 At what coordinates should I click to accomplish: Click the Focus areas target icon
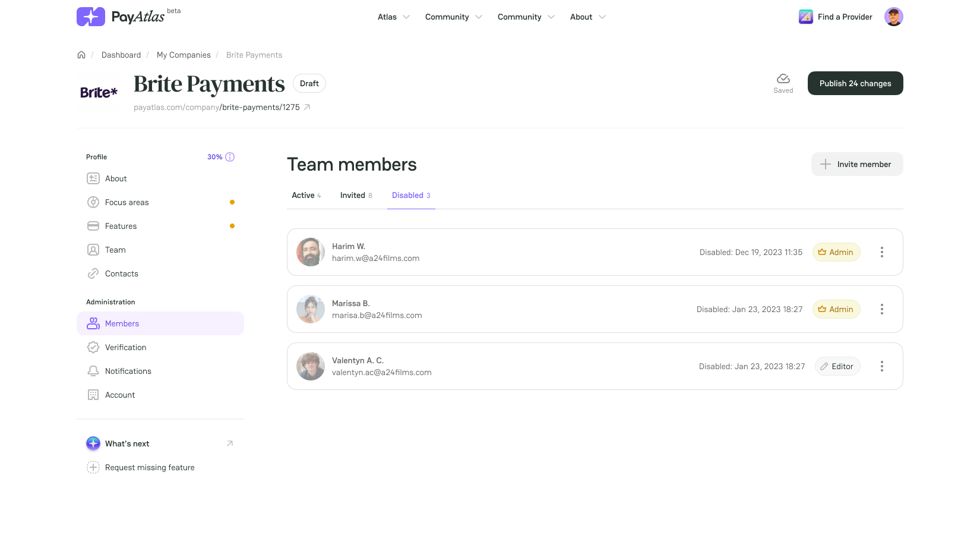[x=93, y=202]
